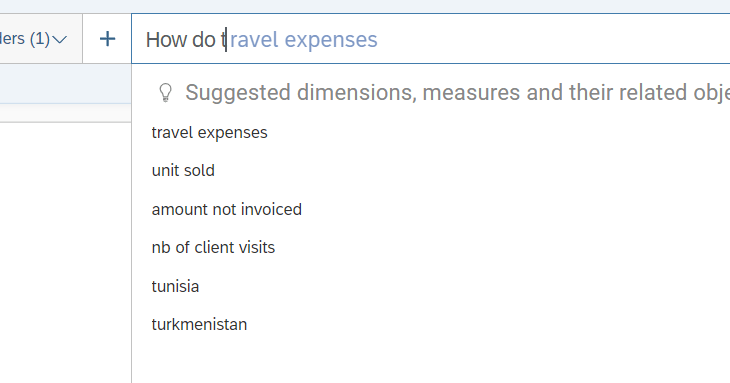Choose the "tunisia" suggestion
Screen dimensions: 730x383
pyautogui.click(x=175, y=286)
